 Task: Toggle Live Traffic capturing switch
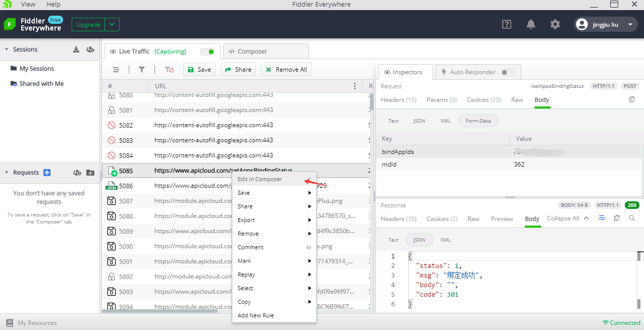[207, 51]
